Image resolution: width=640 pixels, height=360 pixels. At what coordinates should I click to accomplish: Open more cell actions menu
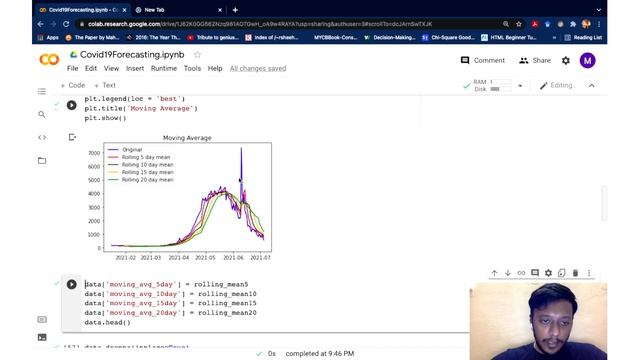click(x=589, y=273)
